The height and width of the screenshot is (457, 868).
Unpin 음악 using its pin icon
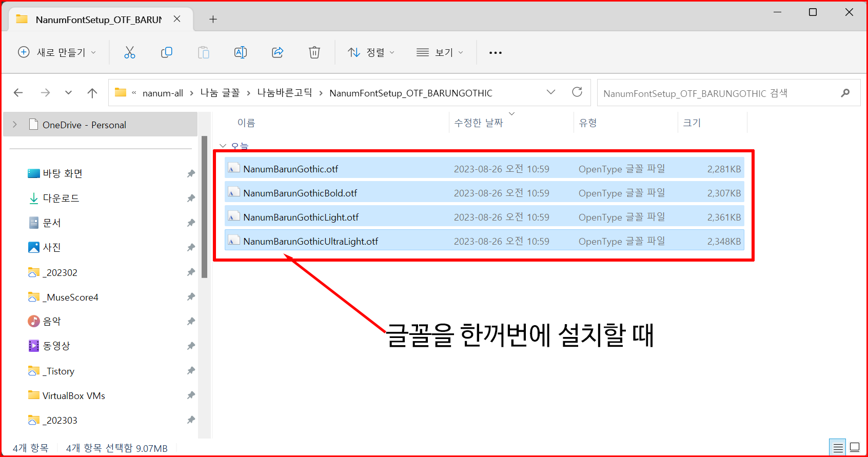click(191, 322)
